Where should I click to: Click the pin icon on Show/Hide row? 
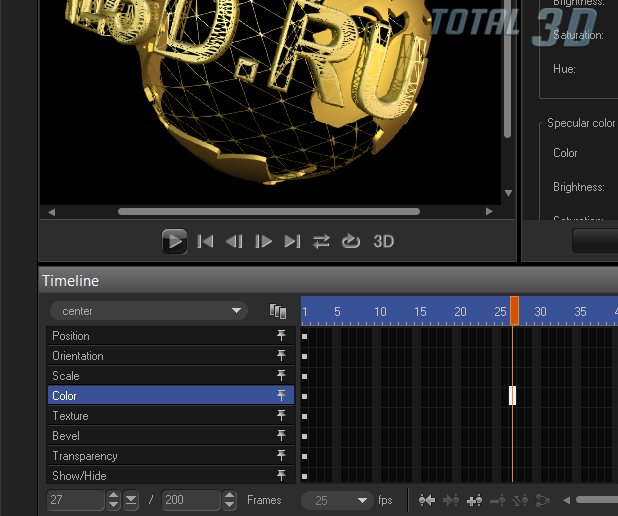coord(281,475)
